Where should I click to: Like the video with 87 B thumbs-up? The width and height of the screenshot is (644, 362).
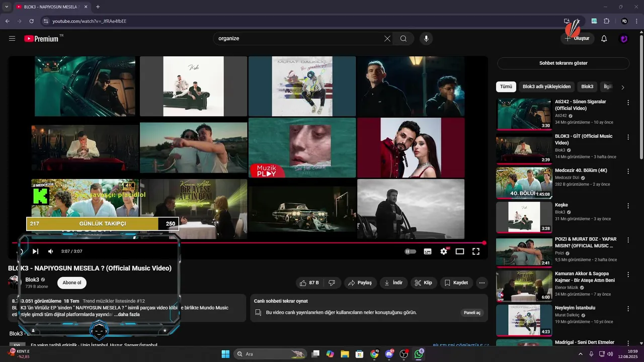click(x=309, y=283)
